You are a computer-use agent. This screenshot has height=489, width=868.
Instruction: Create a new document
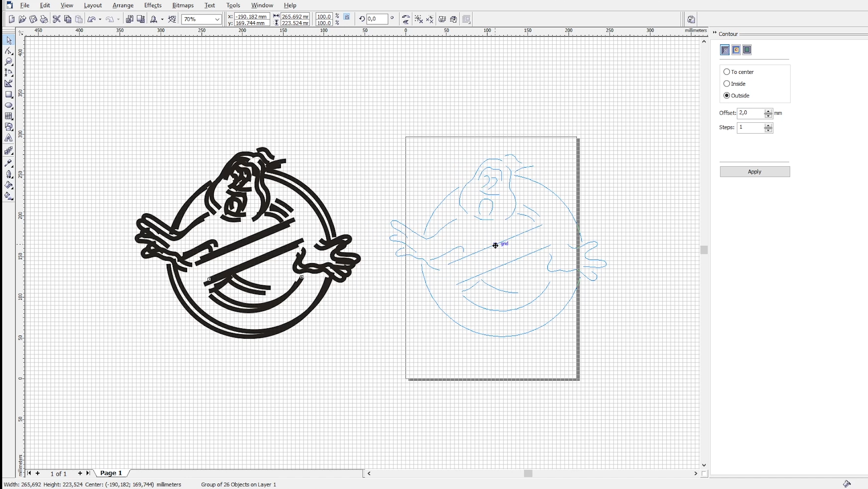click(x=11, y=19)
